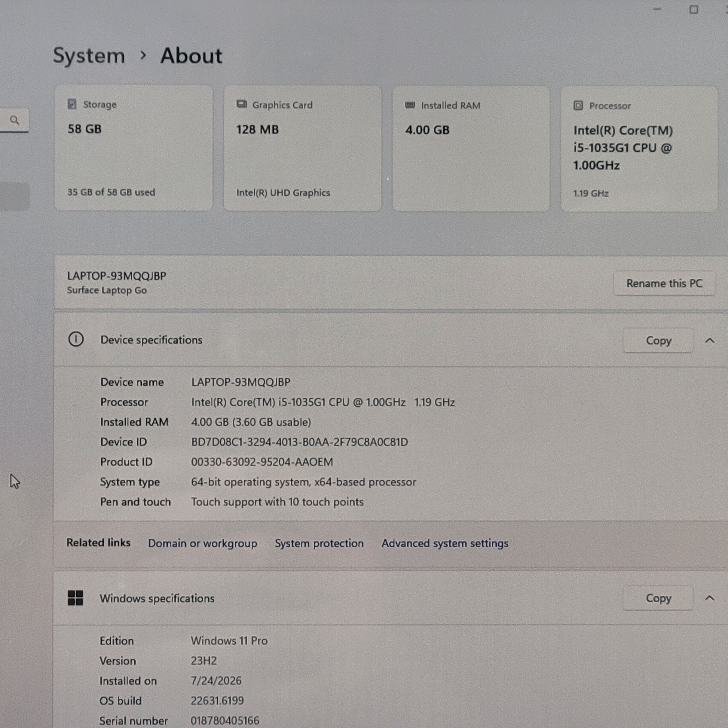
Task: Collapse the Device specifications section
Action: pos(710,341)
